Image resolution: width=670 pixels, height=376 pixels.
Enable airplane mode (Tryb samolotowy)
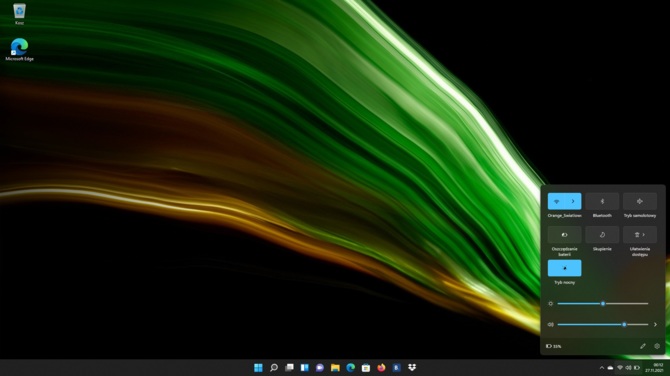[x=640, y=201]
